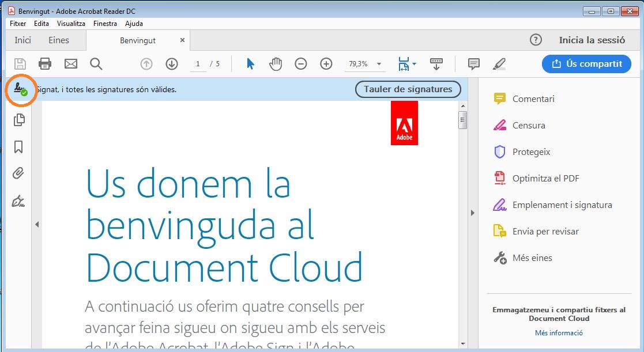Click the scrollbar up arrow
The height and width of the screenshot is (352, 644).
[463, 106]
